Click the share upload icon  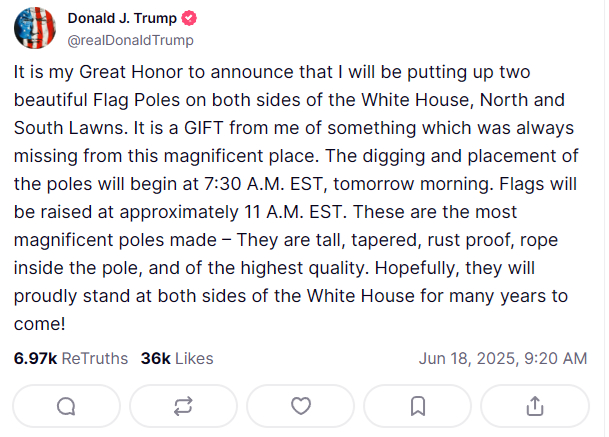534,406
